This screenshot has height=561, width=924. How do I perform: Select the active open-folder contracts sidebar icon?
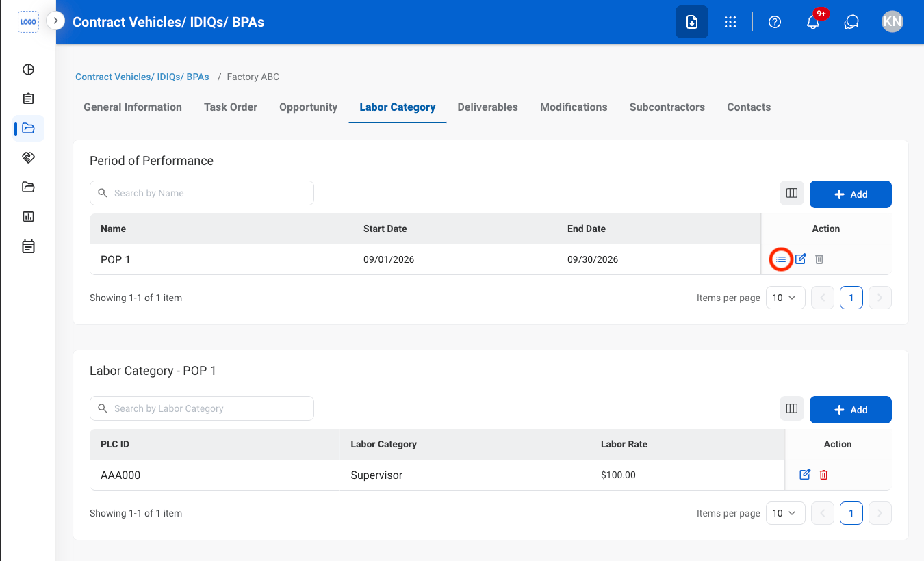click(28, 128)
